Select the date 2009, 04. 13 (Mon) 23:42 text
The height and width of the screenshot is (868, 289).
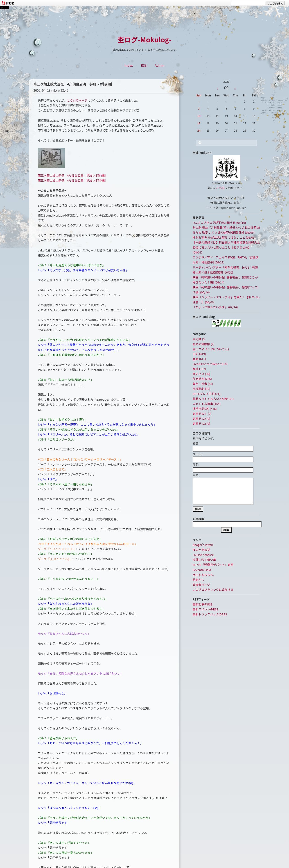coord(51,91)
